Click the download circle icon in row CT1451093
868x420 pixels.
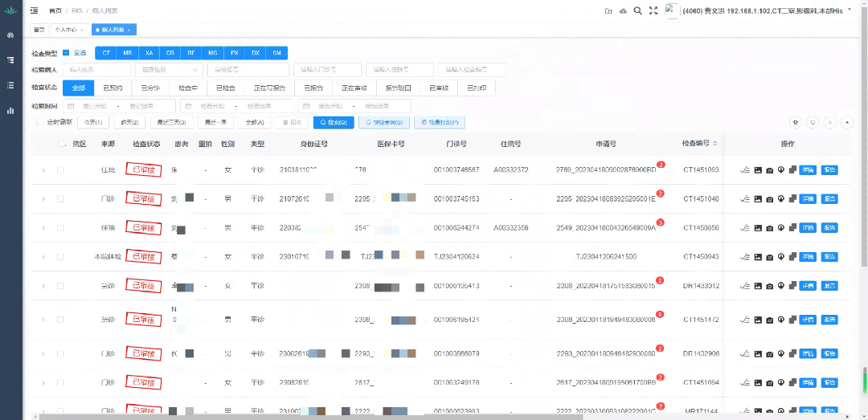pos(781,170)
